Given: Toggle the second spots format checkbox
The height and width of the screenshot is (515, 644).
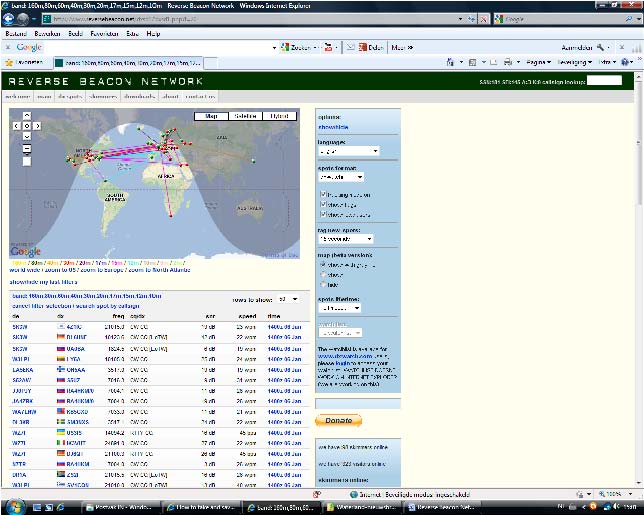Looking at the screenshot, I should [322, 205].
